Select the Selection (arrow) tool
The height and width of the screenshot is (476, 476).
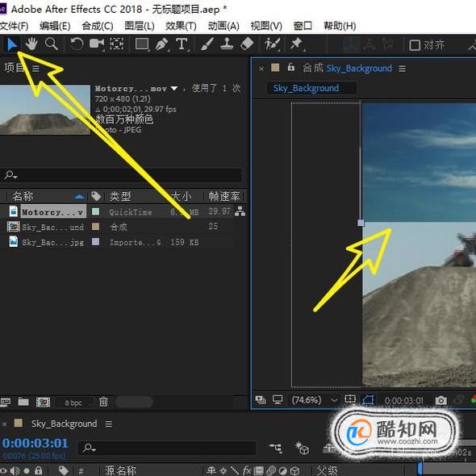point(12,44)
